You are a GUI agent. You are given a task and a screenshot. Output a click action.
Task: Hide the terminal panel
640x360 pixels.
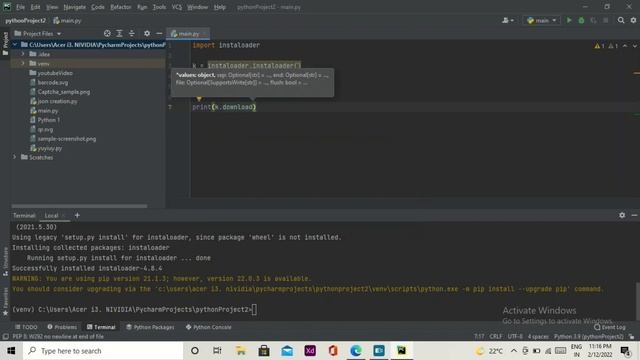pos(634,215)
